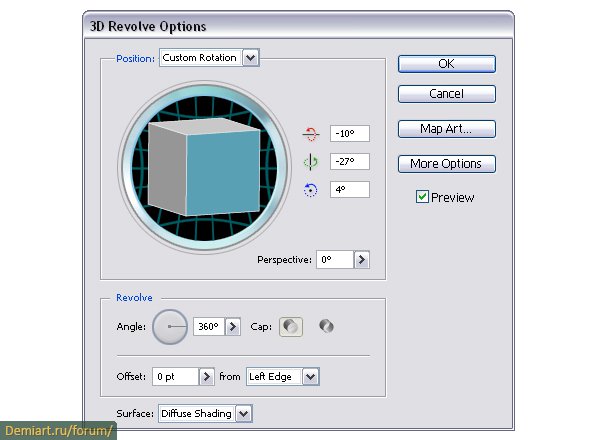The width and height of the screenshot is (600, 440).
Task: Open the Map Art dialog
Action: click(x=447, y=129)
